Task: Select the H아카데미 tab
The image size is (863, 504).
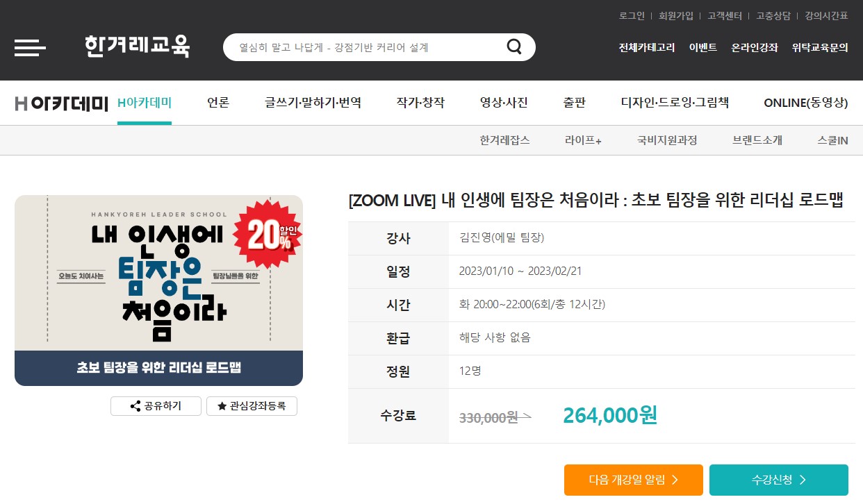Action: [145, 103]
